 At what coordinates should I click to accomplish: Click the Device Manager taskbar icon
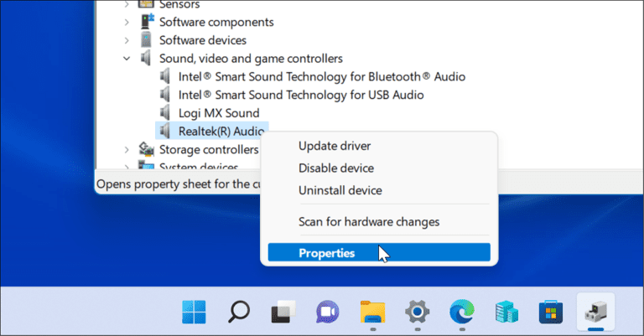tap(596, 312)
